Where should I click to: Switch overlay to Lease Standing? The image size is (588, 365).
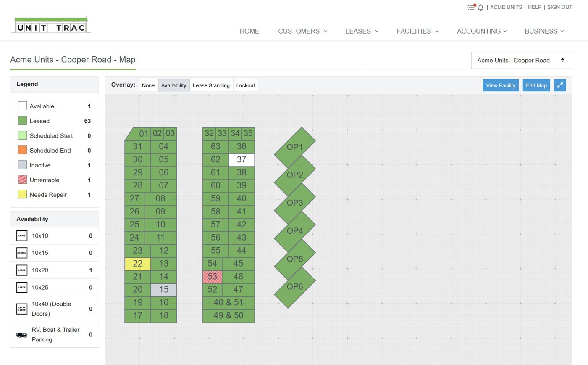[211, 85]
